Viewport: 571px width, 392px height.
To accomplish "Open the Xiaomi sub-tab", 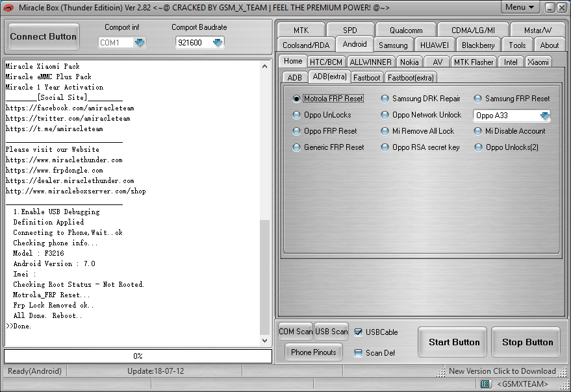I will click(x=538, y=62).
